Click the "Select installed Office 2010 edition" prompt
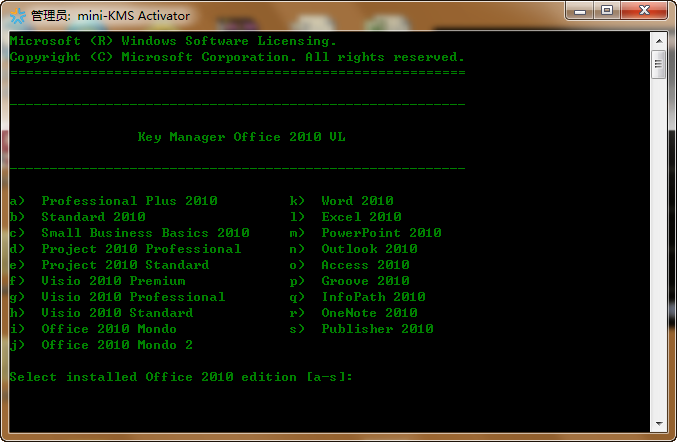Image resolution: width=677 pixels, height=442 pixels. (x=181, y=377)
